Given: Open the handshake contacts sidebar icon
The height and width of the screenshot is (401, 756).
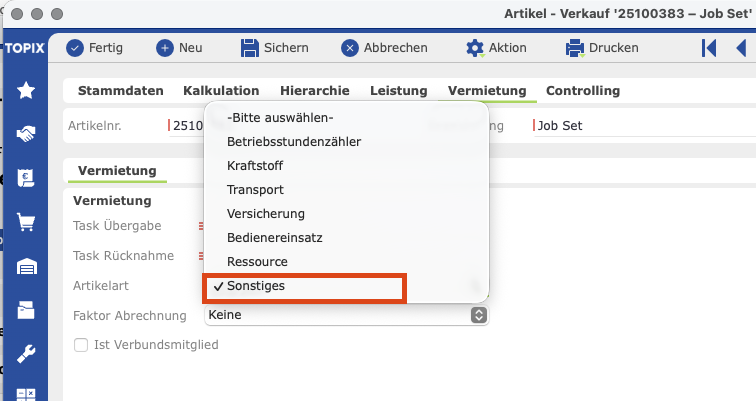Looking at the screenshot, I should pyautogui.click(x=26, y=134).
